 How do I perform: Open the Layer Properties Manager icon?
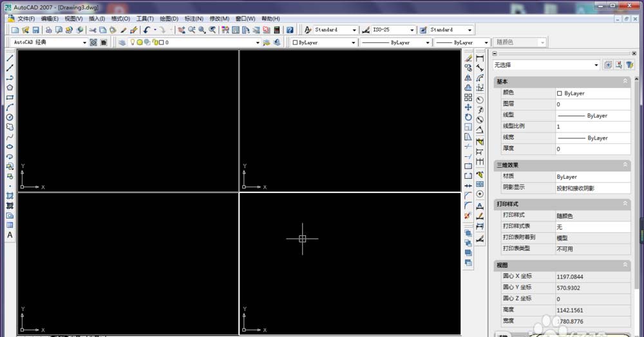[x=122, y=42]
